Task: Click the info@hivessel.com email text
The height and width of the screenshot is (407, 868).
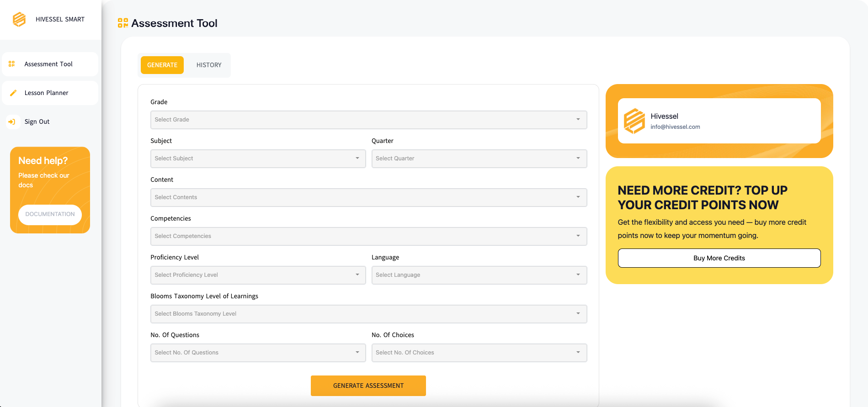Action: [675, 127]
